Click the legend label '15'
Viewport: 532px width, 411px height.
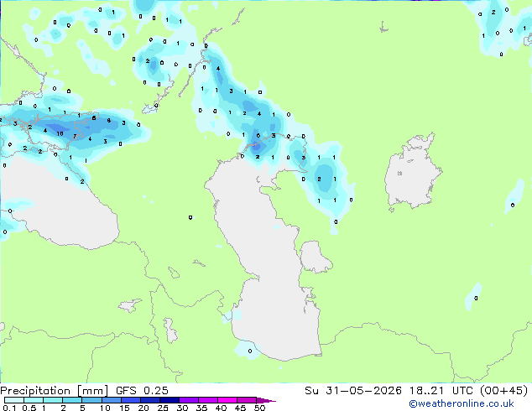(x=124, y=408)
